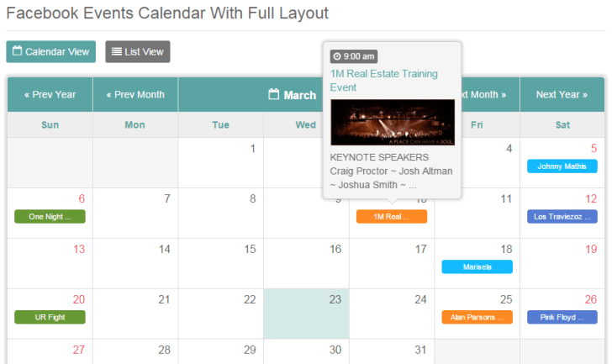
Task: Click the calendar icon beside March
Action: [274, 94]
